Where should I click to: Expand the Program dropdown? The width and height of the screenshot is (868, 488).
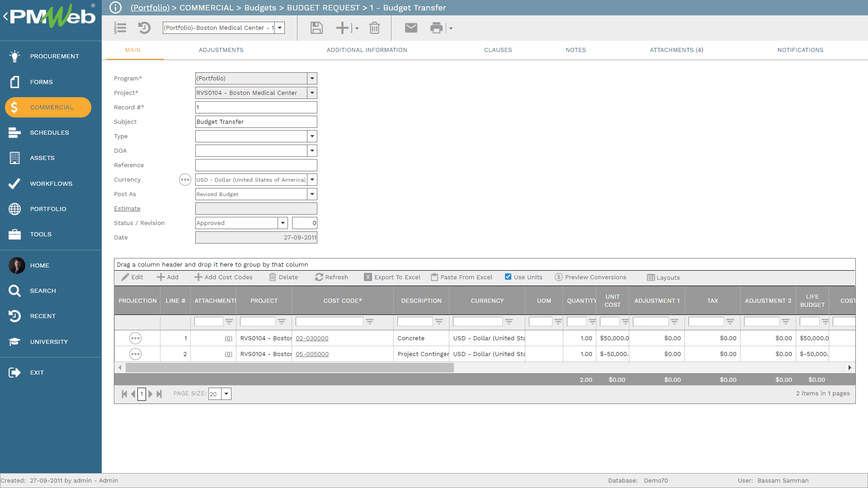click(x=312, y=78)
